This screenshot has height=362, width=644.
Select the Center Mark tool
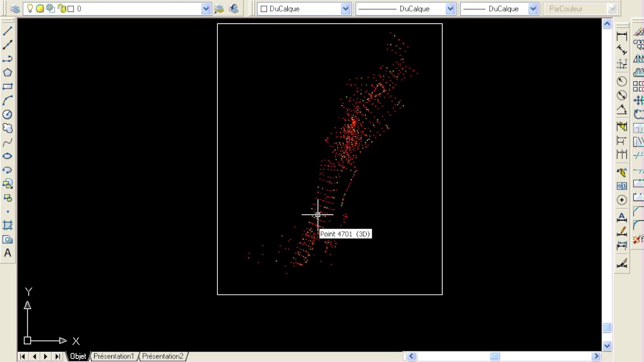622,200
